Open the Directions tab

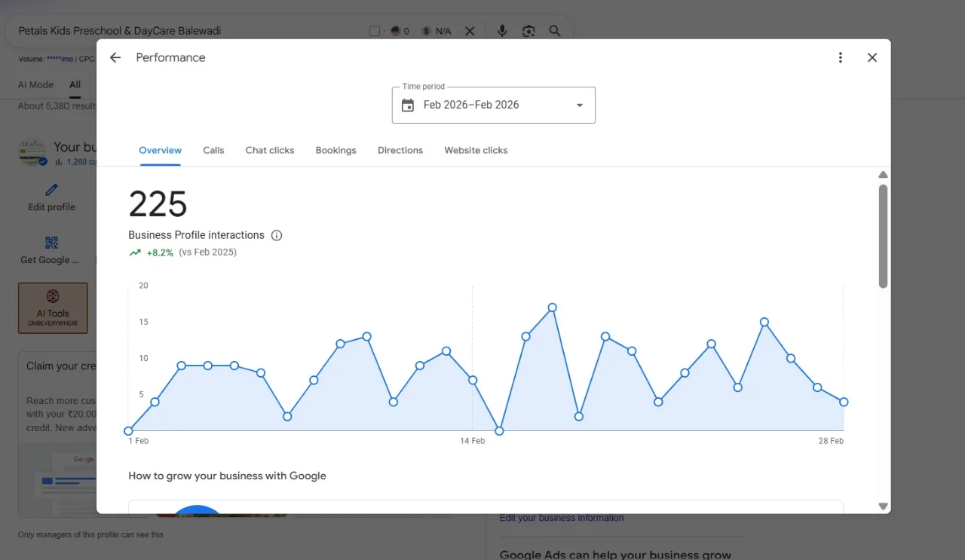pos(400,150)
